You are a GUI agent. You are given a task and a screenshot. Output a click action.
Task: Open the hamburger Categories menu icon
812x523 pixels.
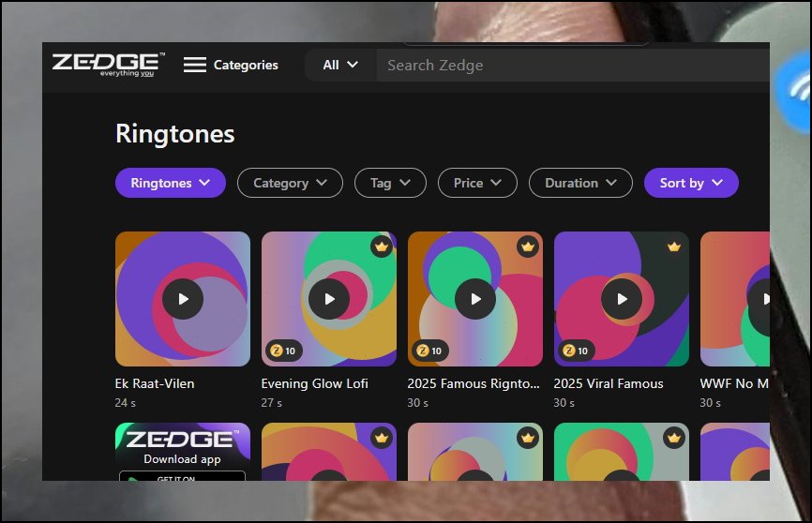click(195, 65)
